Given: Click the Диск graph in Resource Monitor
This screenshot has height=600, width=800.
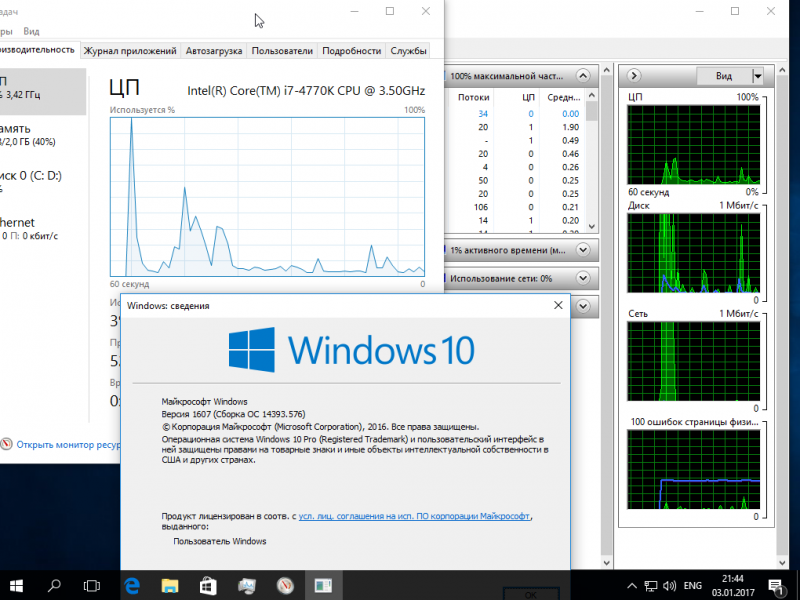Looking at the screenshot, I should 693,253.
